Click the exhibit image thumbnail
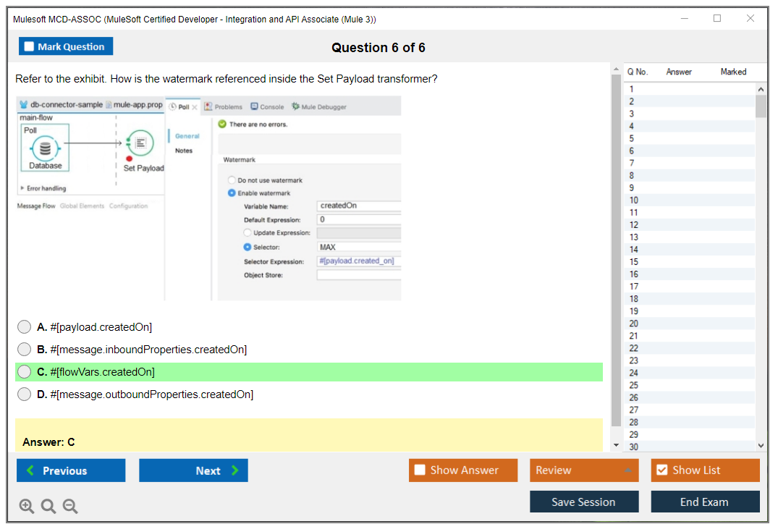This screenshot has width=778, height=532. click(208, 198)
